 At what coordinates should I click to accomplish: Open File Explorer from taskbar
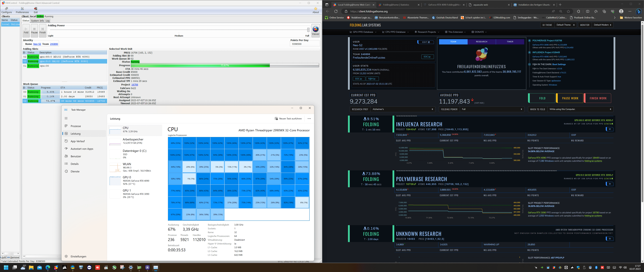pos(31,267)
